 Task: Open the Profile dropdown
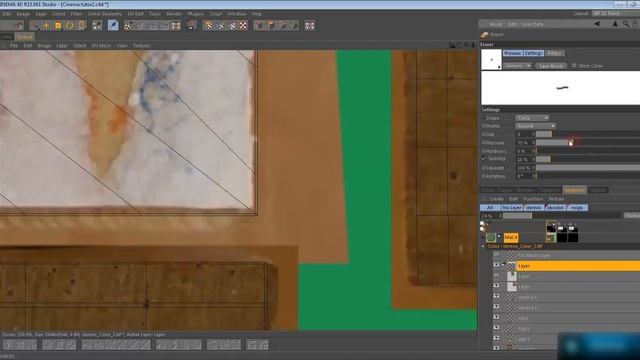click(536, 126)
